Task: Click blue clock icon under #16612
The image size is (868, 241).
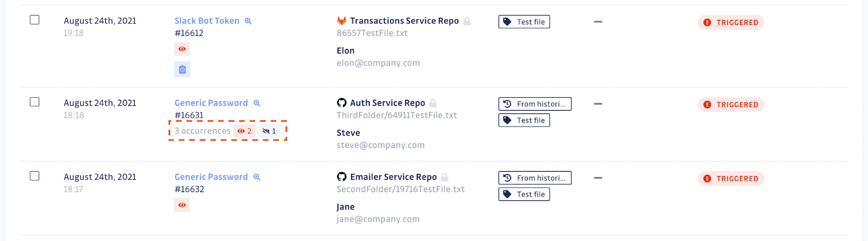Action: point(182,69)
